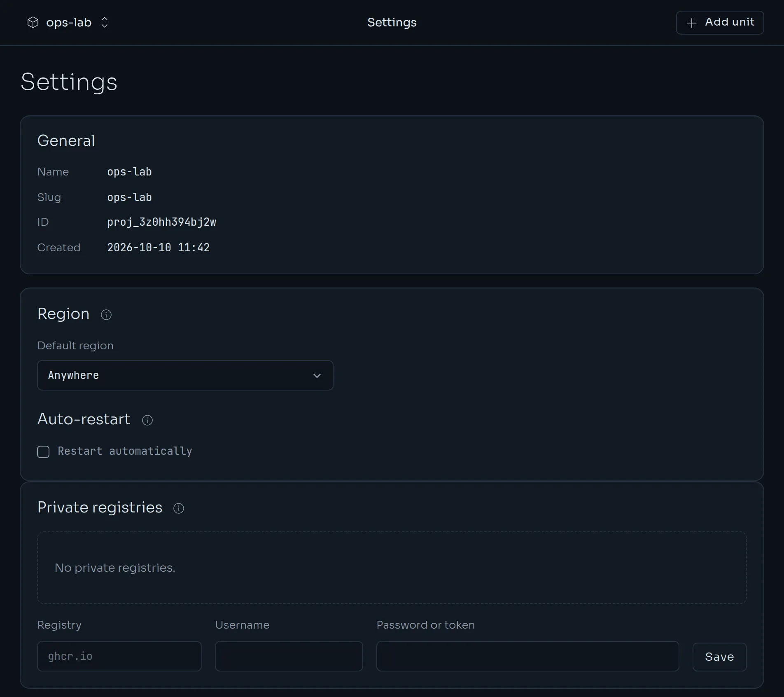Click the chevron in the Default region dropdown
Image resolution: width=784 pixels, height=697 pixels.
click(317, 376)
